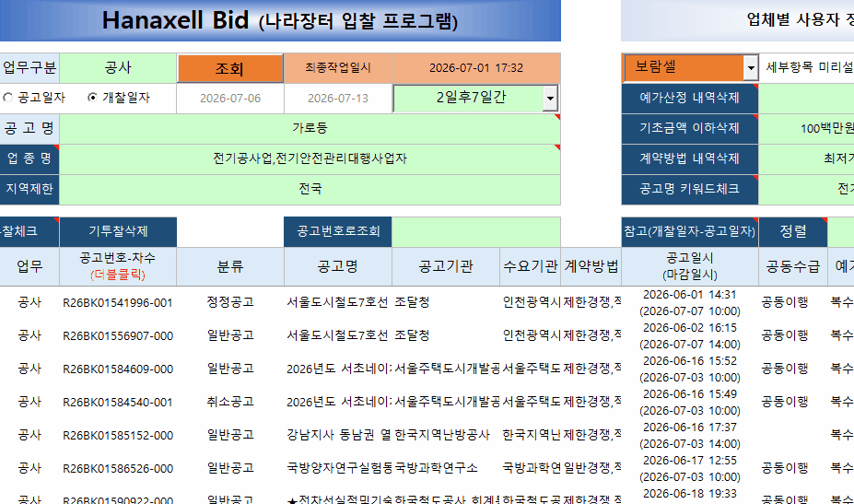Click the Hanaxell Bid title banner
Screen dimensions: 854x504
click(280, 20)
